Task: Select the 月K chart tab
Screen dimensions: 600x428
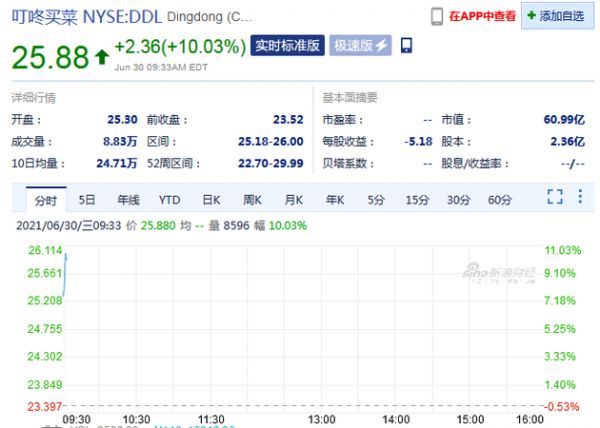Action: point(293,200)
